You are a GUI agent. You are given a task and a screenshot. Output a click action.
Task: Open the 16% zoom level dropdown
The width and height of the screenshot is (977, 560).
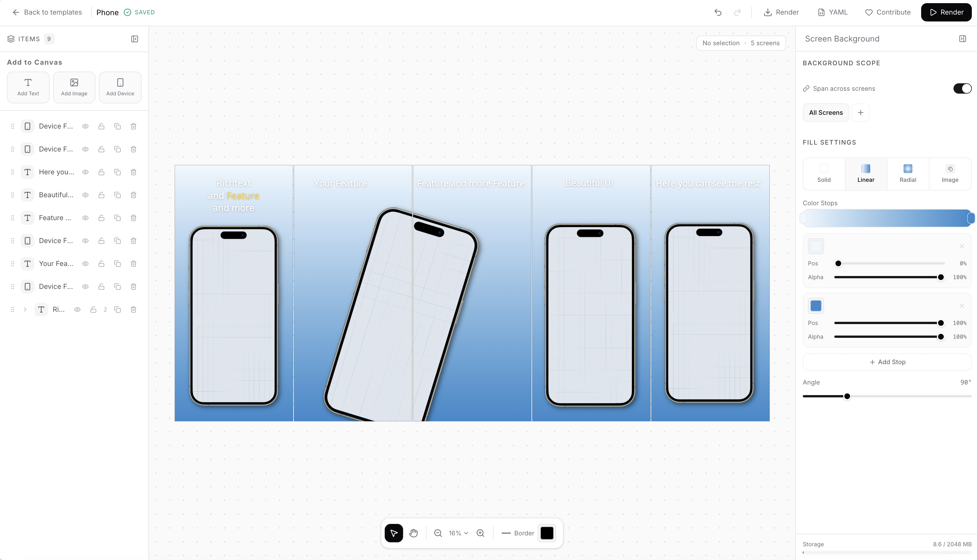click(x=458, y=533)
